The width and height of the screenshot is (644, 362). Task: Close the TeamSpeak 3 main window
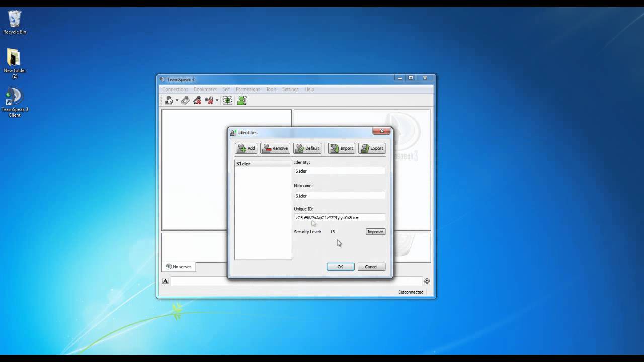click(x=425, y=78)
